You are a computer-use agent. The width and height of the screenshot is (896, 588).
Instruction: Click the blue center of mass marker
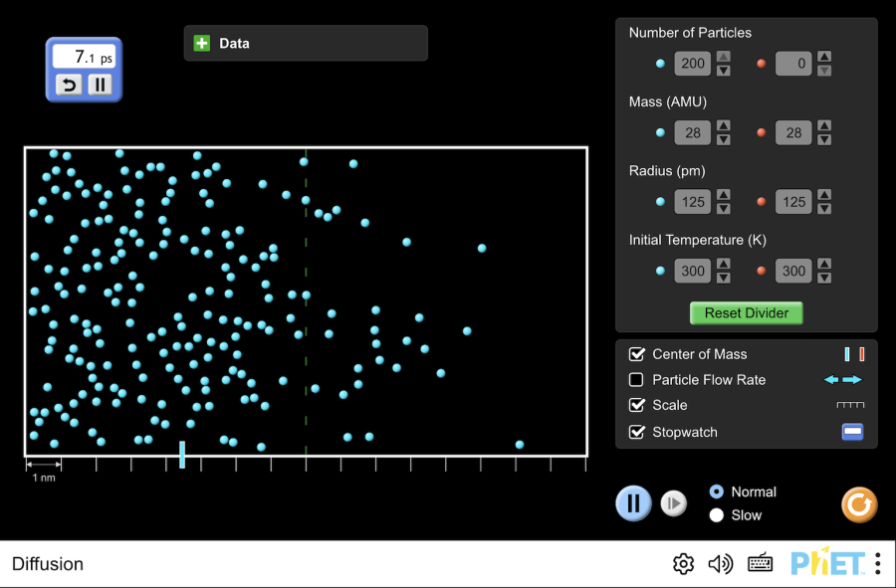(x=182, y=455)
